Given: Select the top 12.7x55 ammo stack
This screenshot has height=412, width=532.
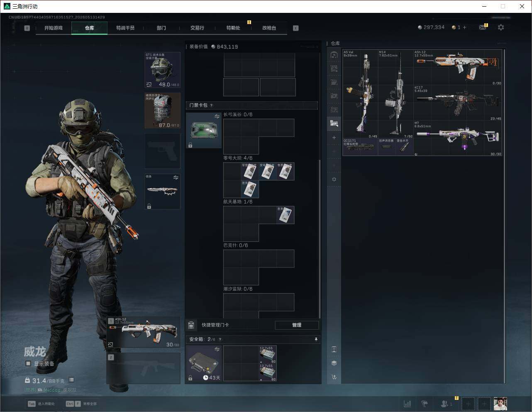Looking at the screenshot, I should 268,355.
